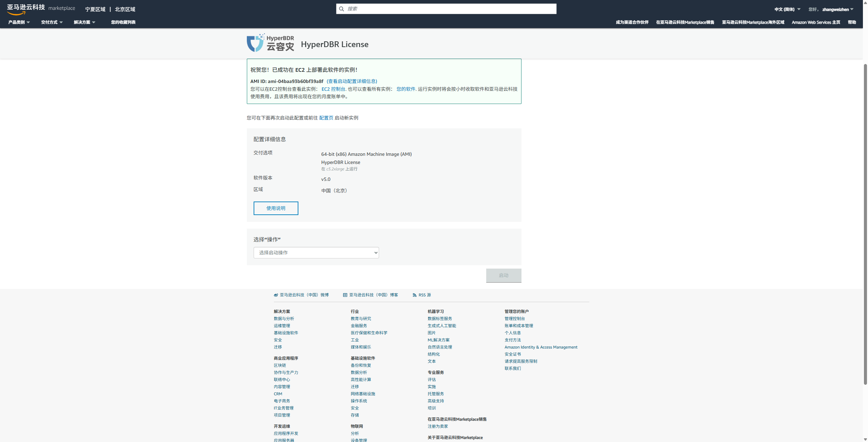The height and width of the screenshot is (442, 868).
Task: Focus the 搜索 search field
Action: [x=446, y=9]
